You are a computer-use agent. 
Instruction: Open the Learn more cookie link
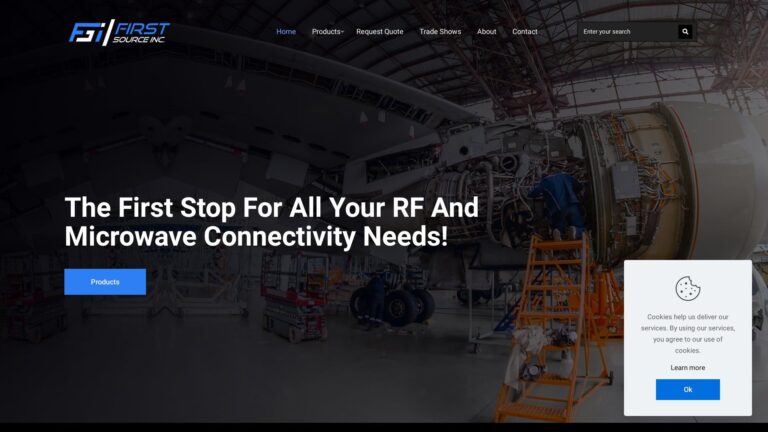pyautogui.click(x=688, y=368)
